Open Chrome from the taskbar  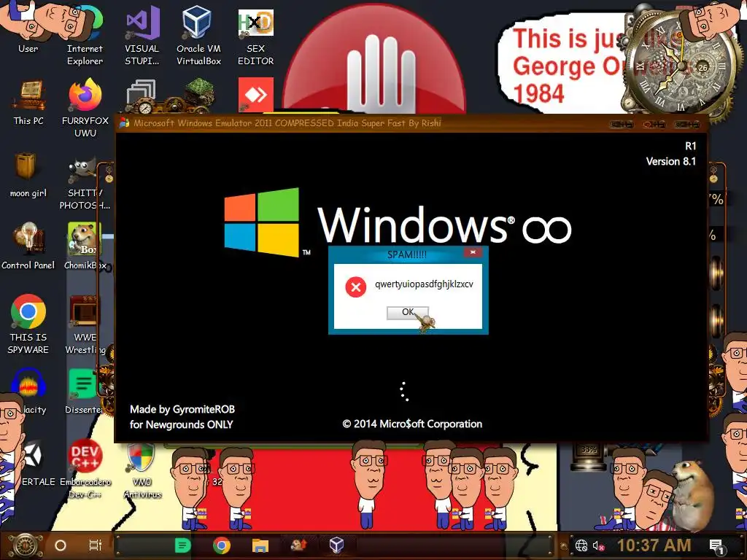[222, 545]
